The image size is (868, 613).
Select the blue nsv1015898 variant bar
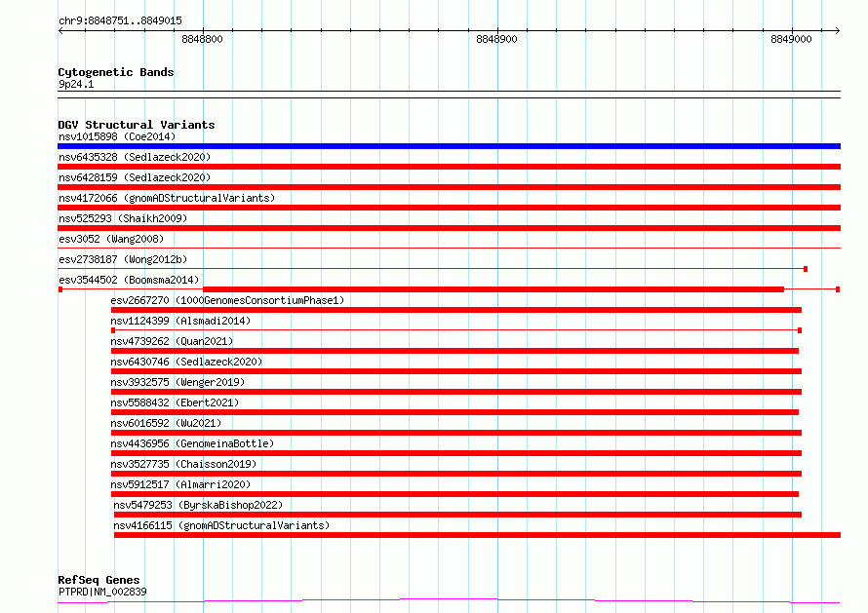click(x=449, y=146)
